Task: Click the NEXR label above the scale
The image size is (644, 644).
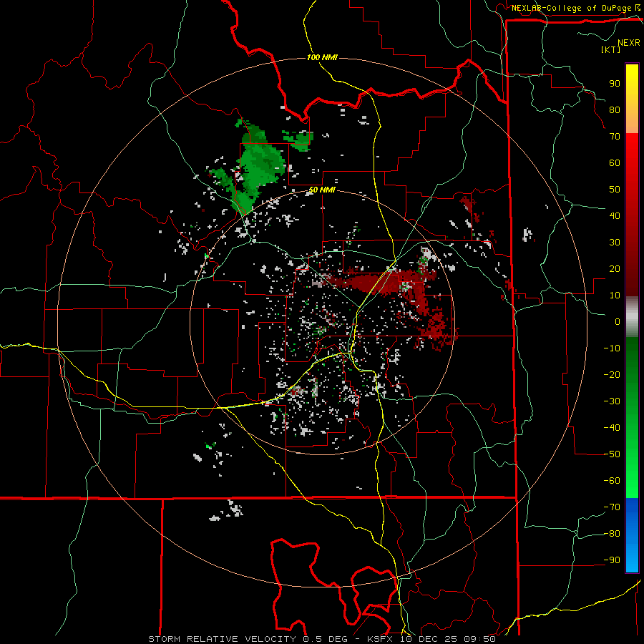Action: (628, 43)
